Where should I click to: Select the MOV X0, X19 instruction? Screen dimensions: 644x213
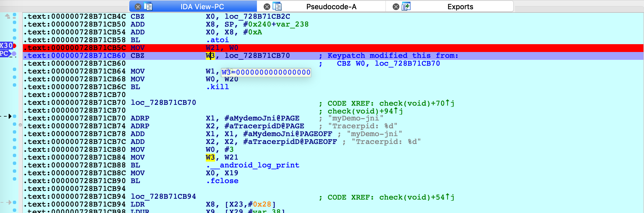tap(184, 173)
